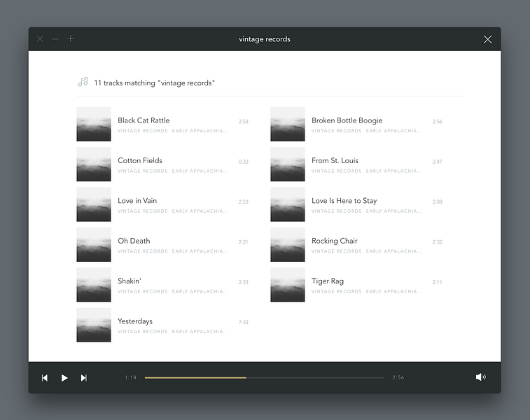Open 'Vintage Records' artist under Broken Bottle Boogie
Screen dimensions: 530x420
pyautogui.click(x=337, y=131)
